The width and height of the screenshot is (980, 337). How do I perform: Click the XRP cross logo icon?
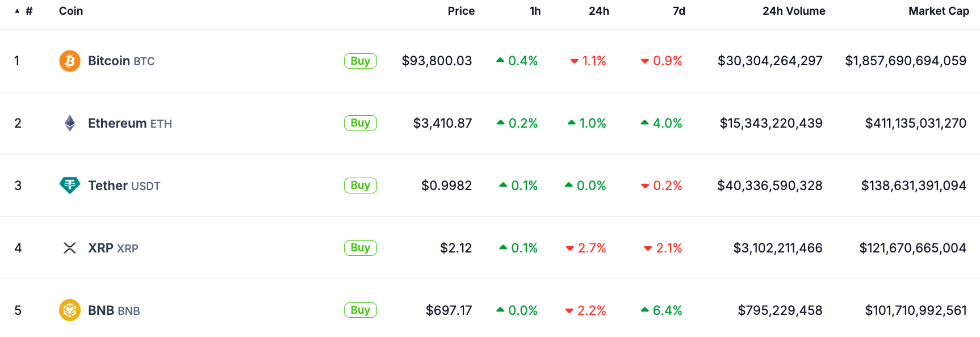70,248
